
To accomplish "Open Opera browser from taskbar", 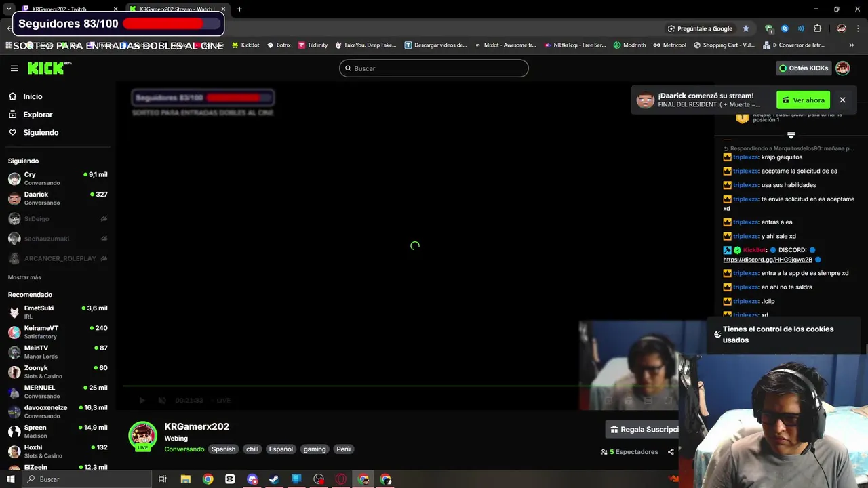I will point(341,479).
